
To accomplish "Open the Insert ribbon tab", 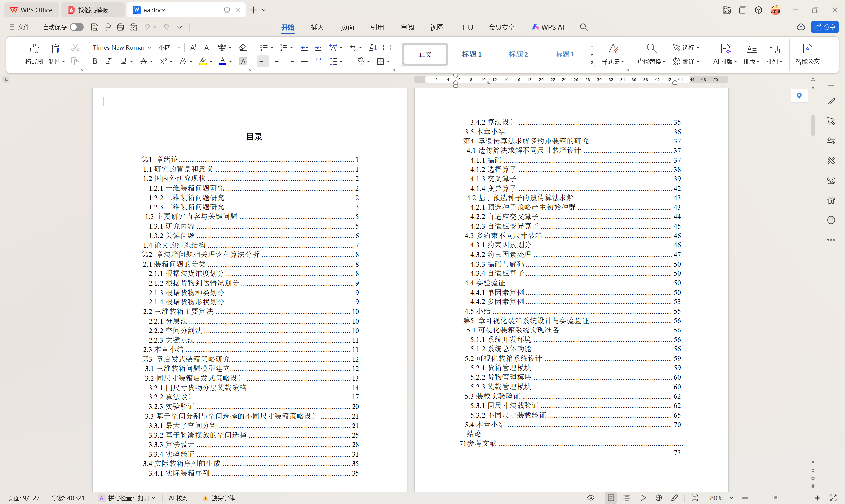I will point(317,27).
